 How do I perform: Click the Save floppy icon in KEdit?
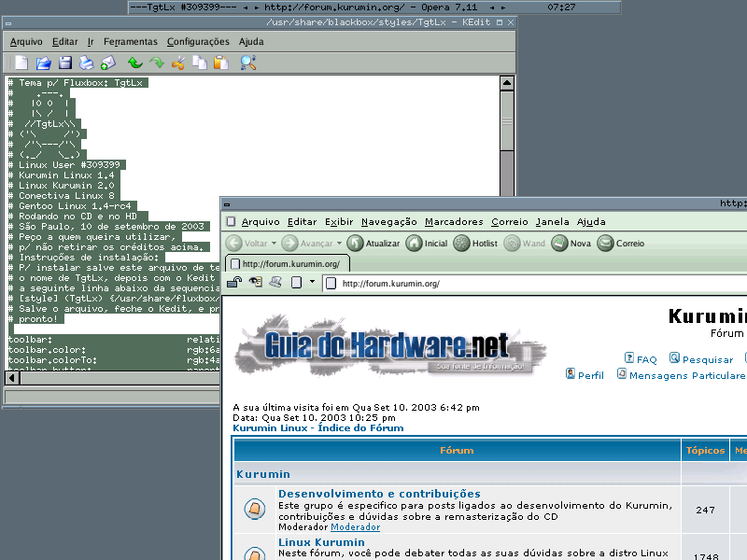coord(64,63)
